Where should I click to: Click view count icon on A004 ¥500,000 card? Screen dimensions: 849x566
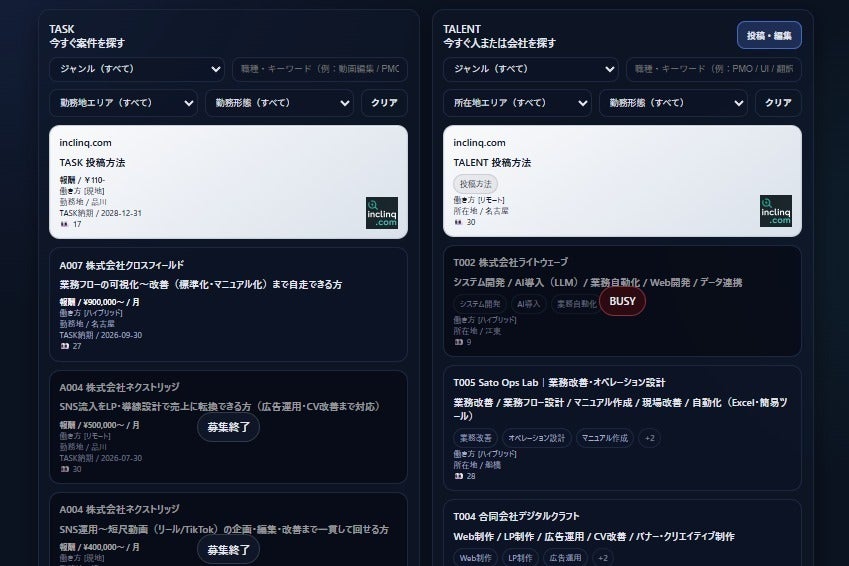tap(64, 469)
